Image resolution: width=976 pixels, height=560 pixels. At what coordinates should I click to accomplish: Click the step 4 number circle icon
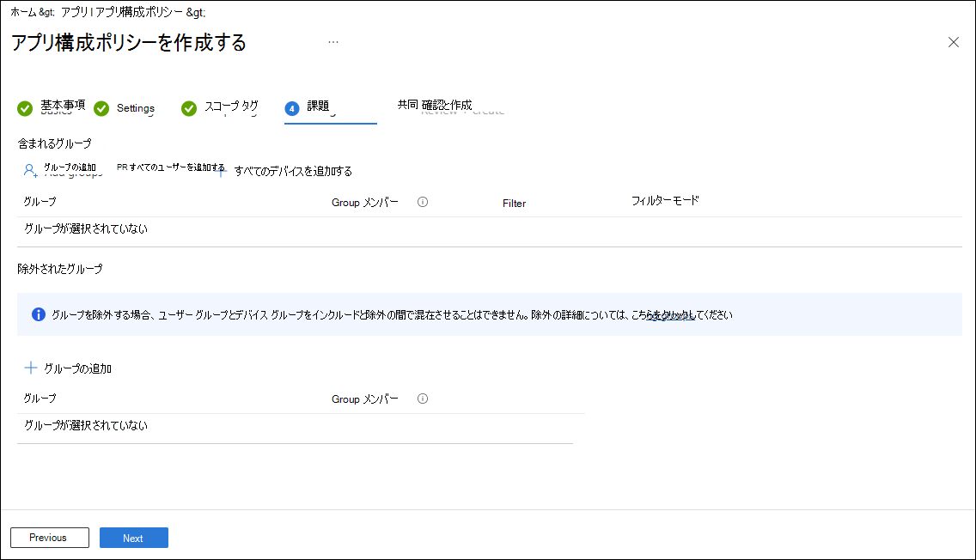tap(292, 108)
